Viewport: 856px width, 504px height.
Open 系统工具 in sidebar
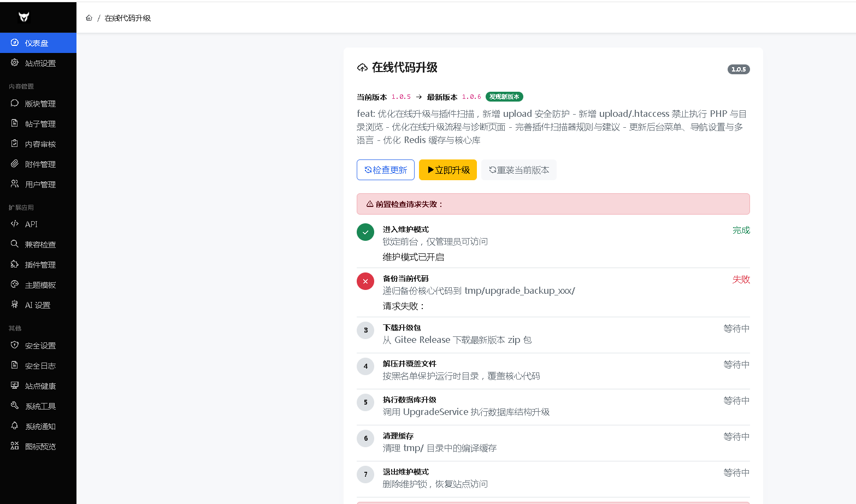[38, 406]
